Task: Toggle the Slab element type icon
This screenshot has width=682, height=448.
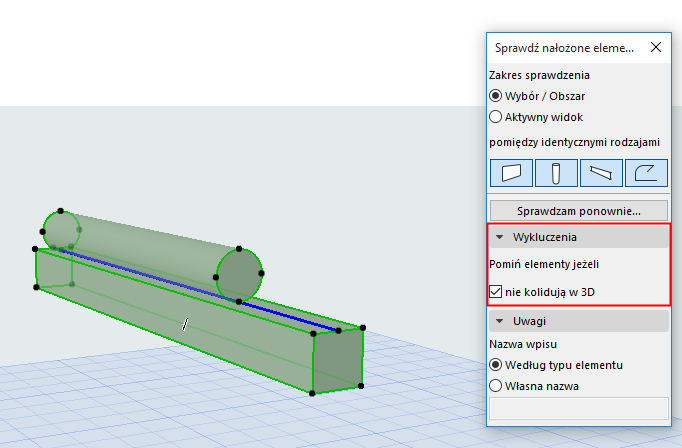Action: point(646,173)
